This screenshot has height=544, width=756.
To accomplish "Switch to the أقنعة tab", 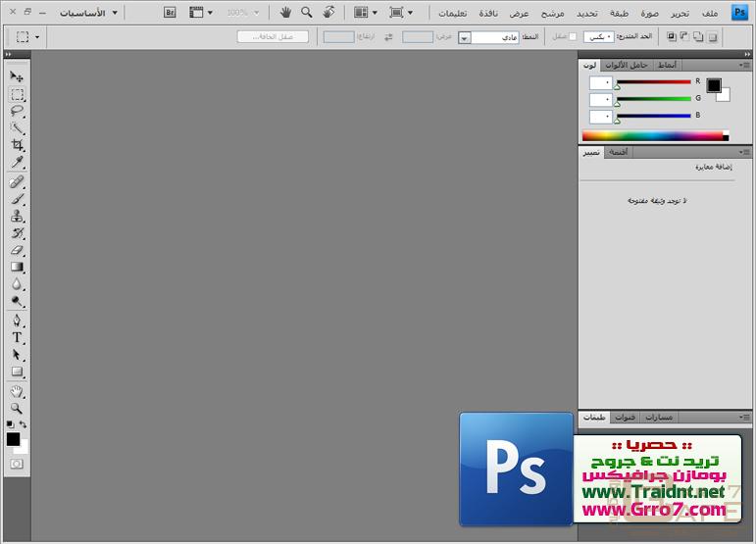I will pyautogui.click(x=618, y=152).
